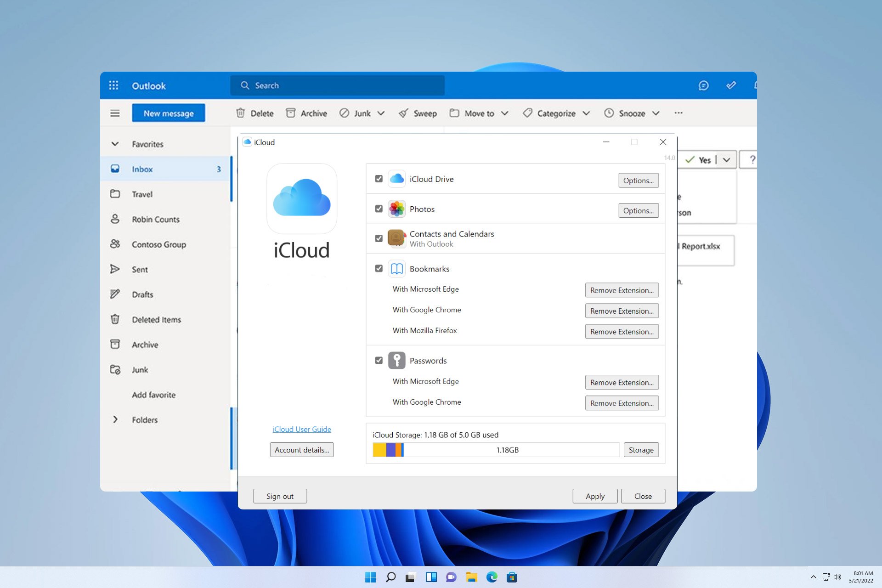Click the search magnifier icon in Outlook
The image size is (882, 588).
click(245, 85)
